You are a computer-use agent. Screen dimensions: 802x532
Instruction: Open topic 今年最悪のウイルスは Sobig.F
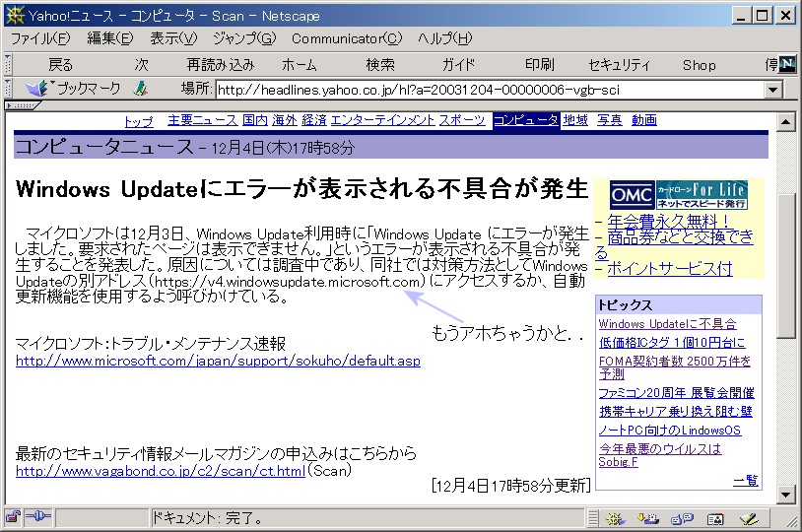pyautogui.click(x=660, y=455)
